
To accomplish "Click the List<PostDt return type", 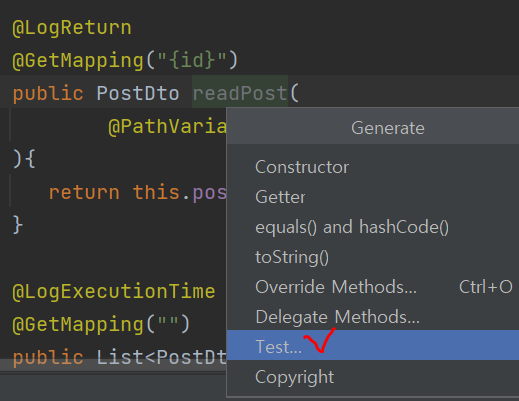I will 161,357.
